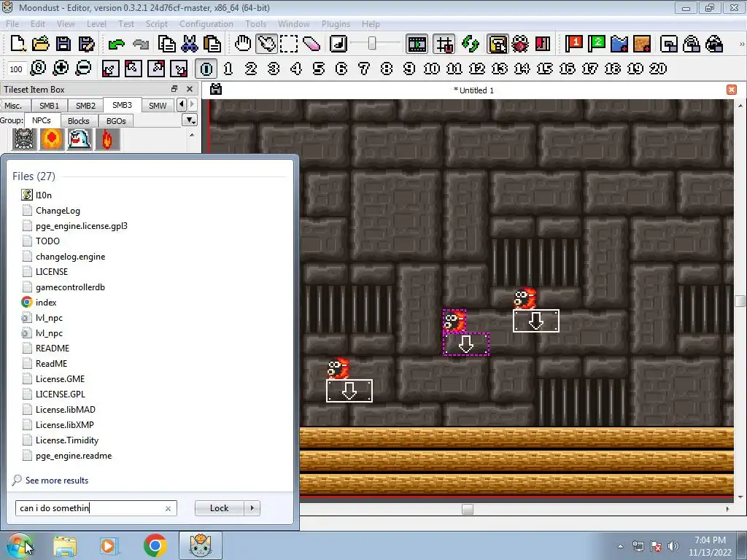Go to bottom-left section corner
Screen dimensions: 747x560
click(110, 69)
